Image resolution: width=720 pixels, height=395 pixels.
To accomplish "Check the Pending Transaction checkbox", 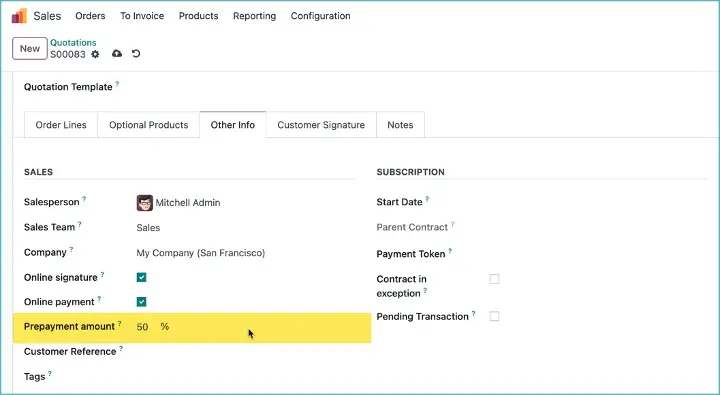I will 494,316.
